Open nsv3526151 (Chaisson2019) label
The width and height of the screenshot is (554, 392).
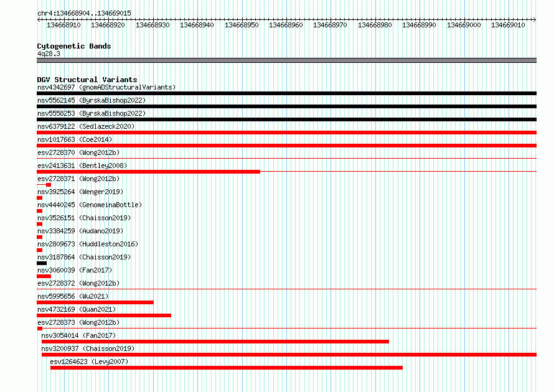point(84,218)
